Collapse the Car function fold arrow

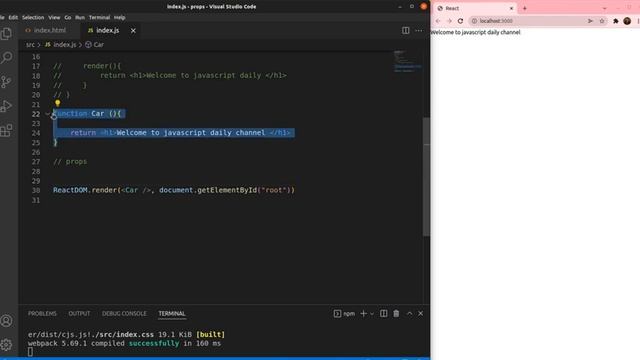[x=47, y=114]
